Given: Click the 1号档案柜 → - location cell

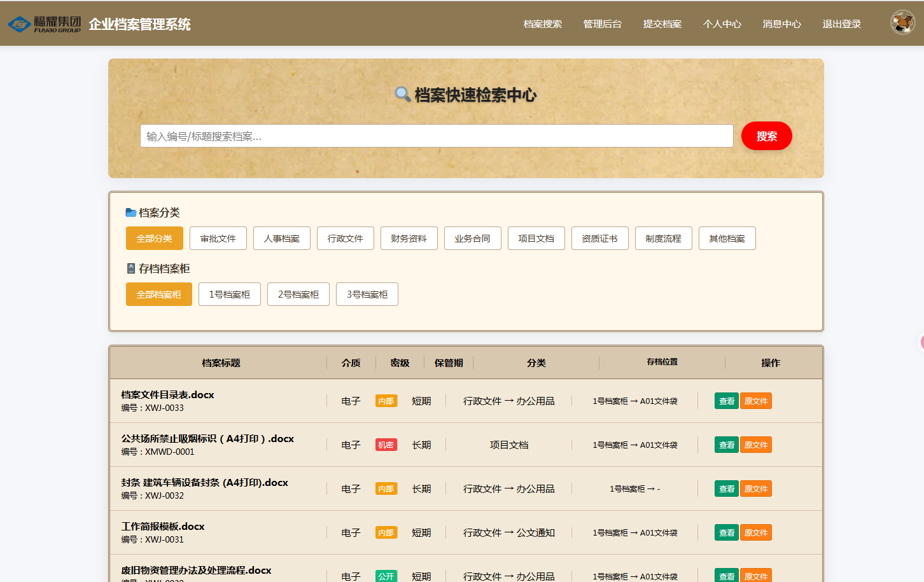Looking at the screenshot, I should point(635,489).
